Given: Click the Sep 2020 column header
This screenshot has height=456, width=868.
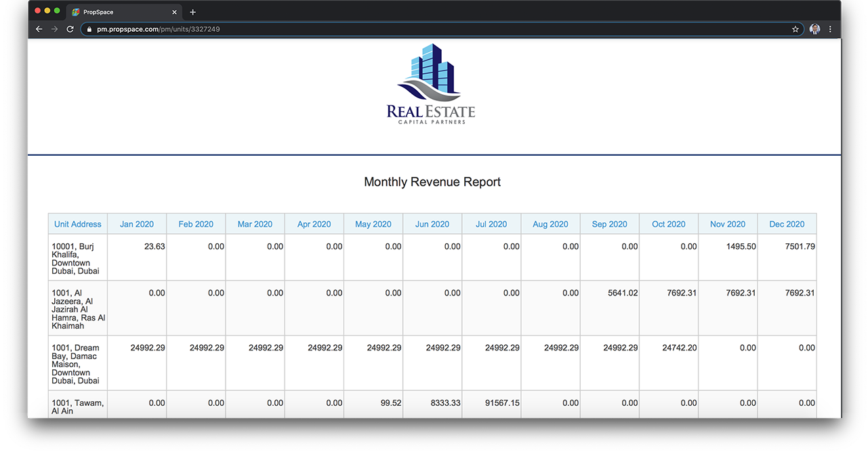Looking at the screenshot, I should tap(610, 224).
